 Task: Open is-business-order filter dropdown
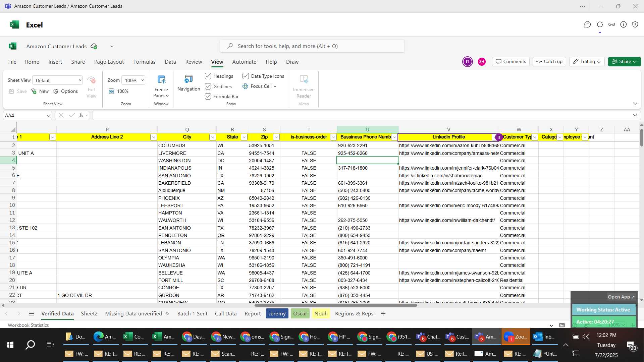point(333,137)
